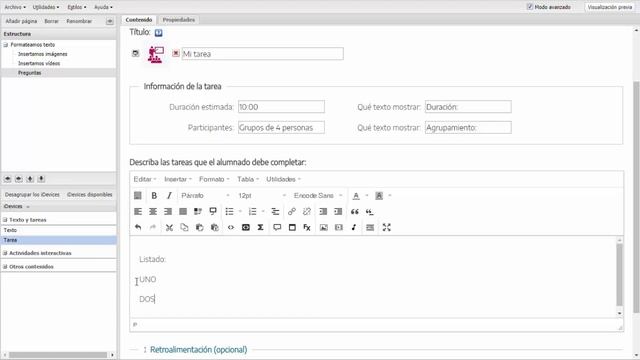Open the Estilos menu
Screen dimensions: 640x360
(77, 7)
